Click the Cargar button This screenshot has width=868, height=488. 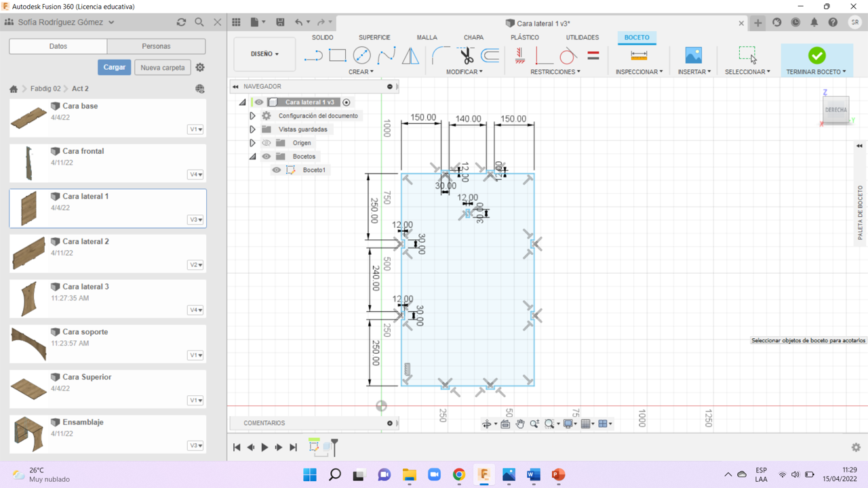[114, 67]
